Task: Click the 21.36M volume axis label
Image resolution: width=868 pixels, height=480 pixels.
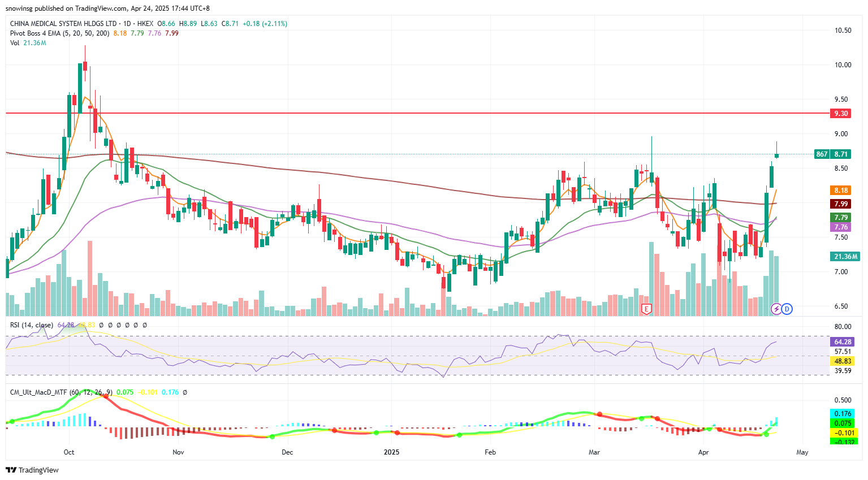Action: point(845,257)
